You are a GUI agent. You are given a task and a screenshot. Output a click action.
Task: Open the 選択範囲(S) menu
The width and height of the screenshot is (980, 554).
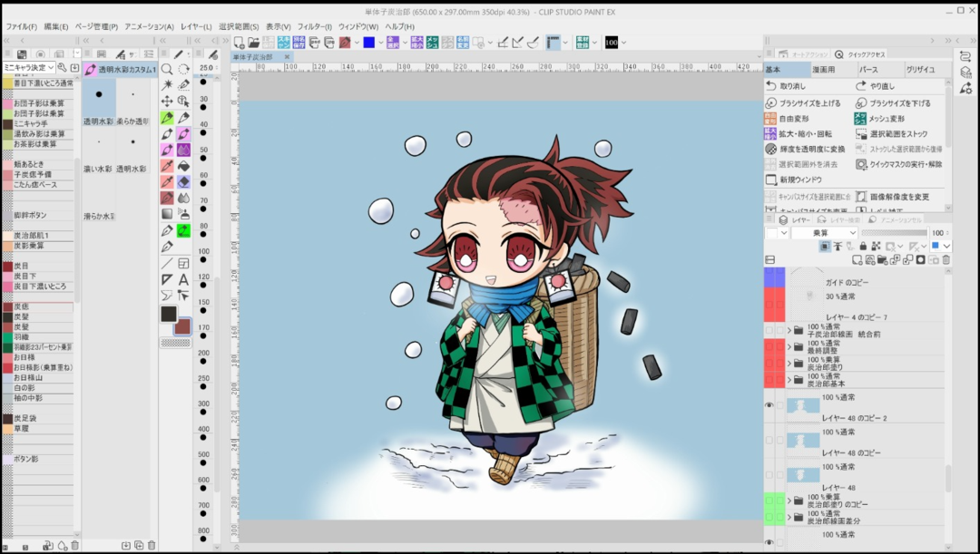239,27
